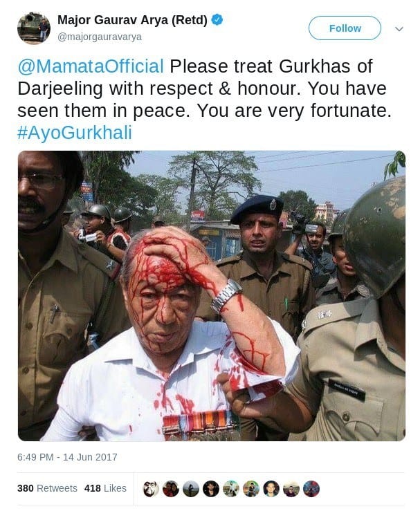
Task: Open Major Gaurav Arya's profile avatar
Action: 34,28
